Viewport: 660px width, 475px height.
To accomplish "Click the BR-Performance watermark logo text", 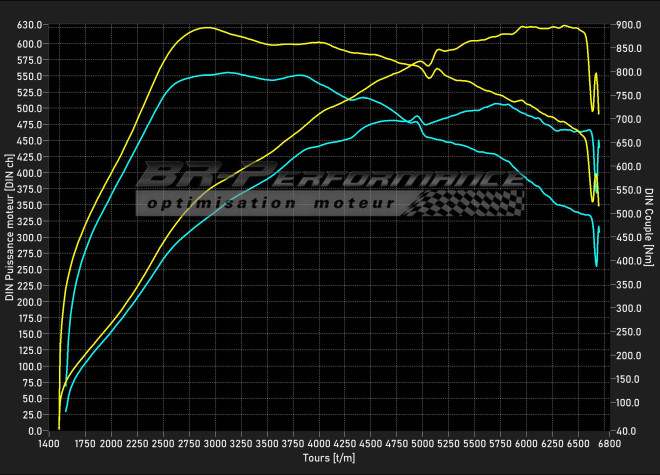I will (x=330, y=176).
